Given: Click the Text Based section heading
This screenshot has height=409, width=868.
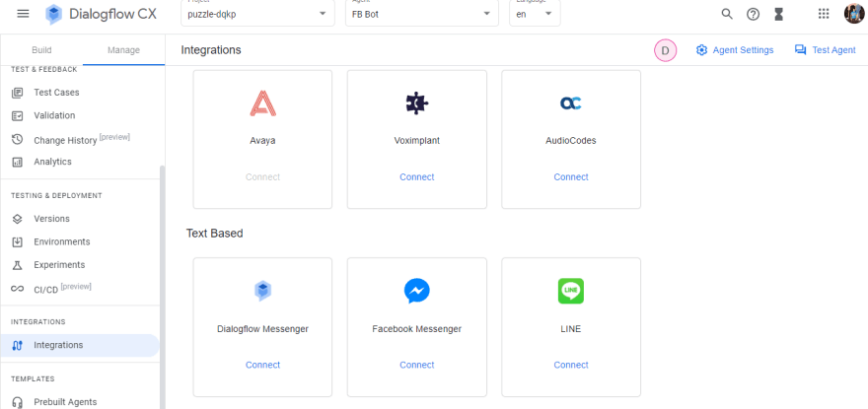Looking at the screenshot, I should tap(214, 234).
